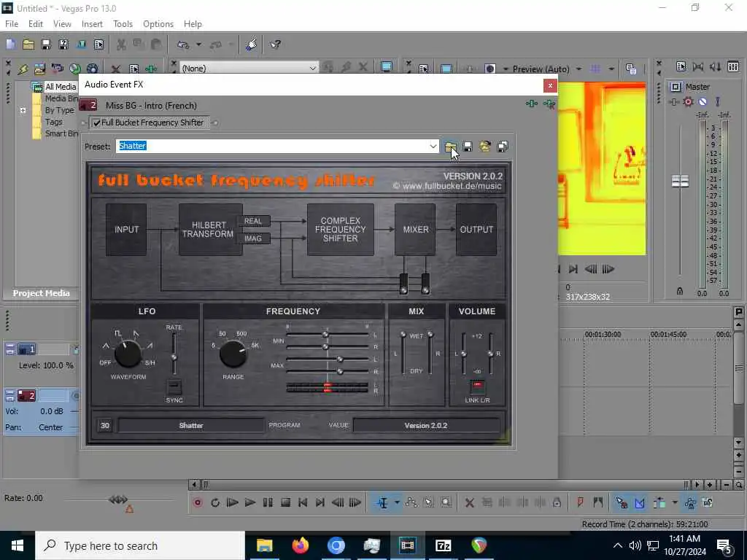This screenshot has width=747, height=560.
Task: Stop playback in the transport bar
Action: pyautogui.click(x=285, y=502)
